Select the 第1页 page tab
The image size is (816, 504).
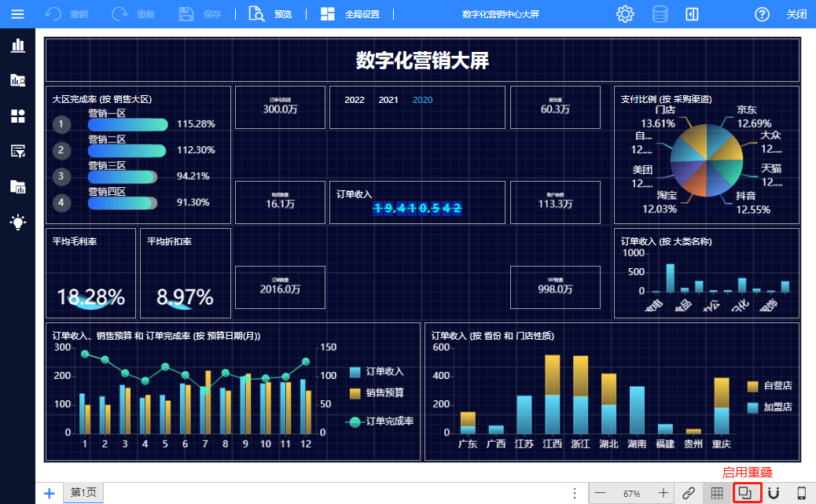coord(83,493)
